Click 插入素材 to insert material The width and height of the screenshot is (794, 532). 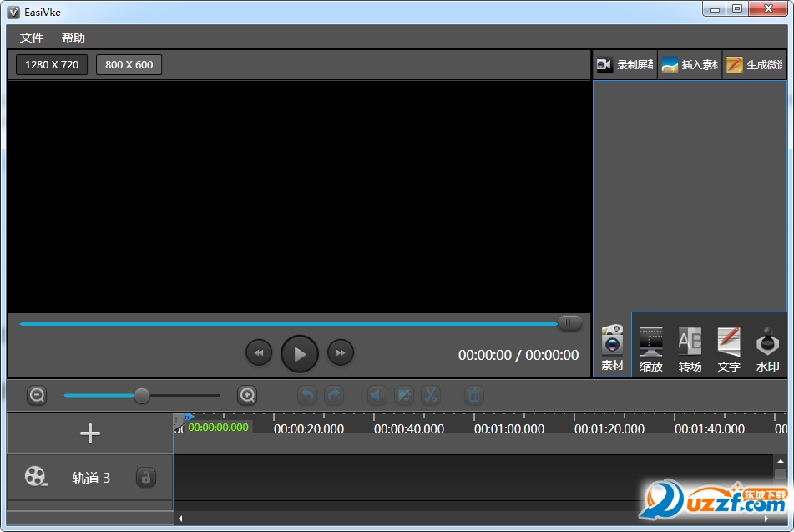click(x=690, y=65)
